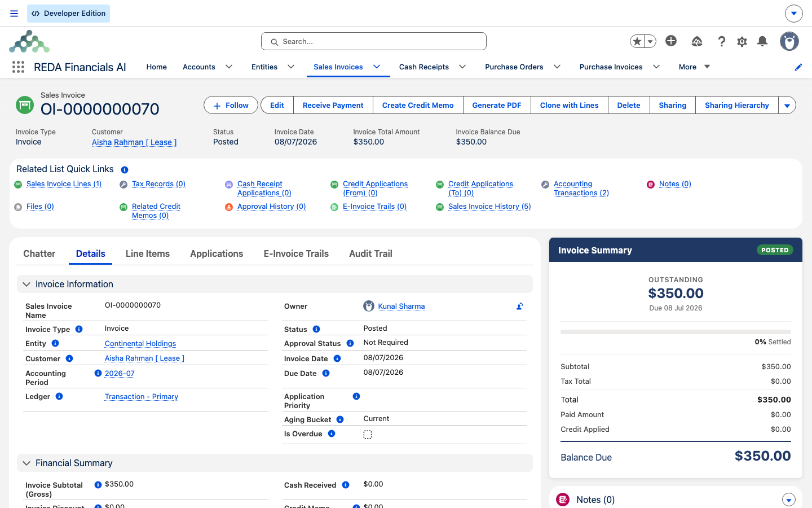Switch to the Chatter tab
812x508 pixels.
[39, 254]
